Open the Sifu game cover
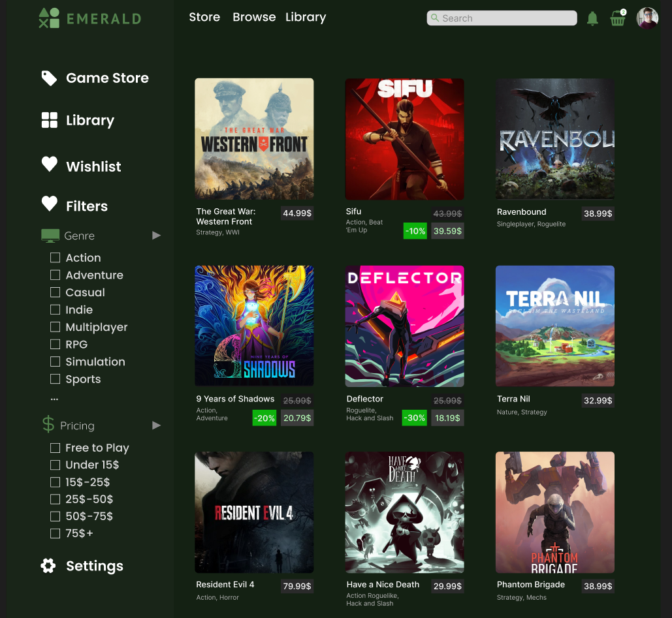Image resolution: width=672 pixels, height=618 pixels. (405, 139)
